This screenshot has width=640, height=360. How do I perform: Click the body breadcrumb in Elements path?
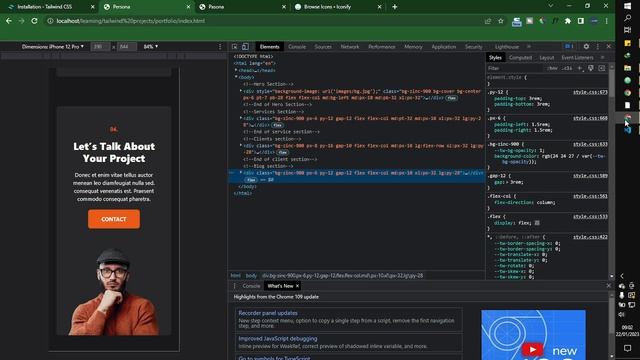(251, 276)
